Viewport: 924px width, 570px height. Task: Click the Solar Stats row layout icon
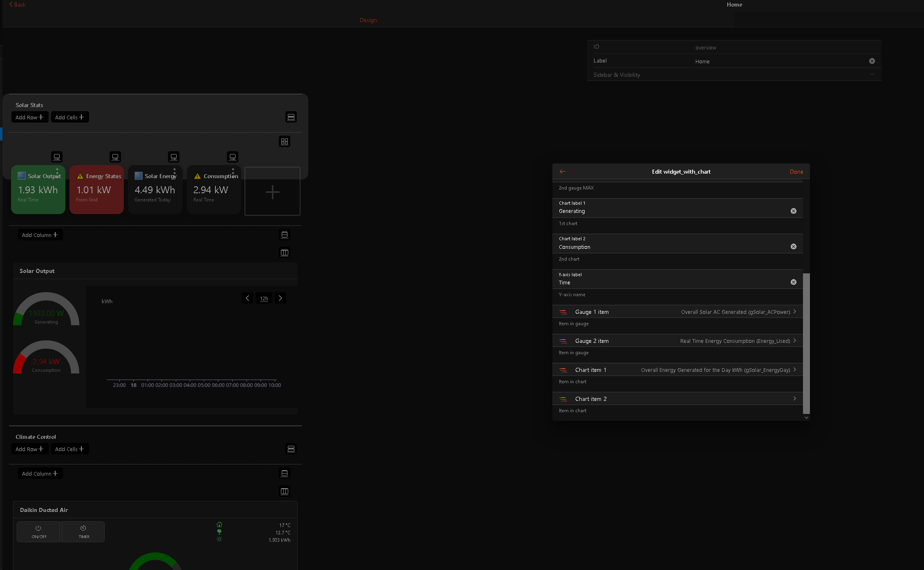click(291, 117)
